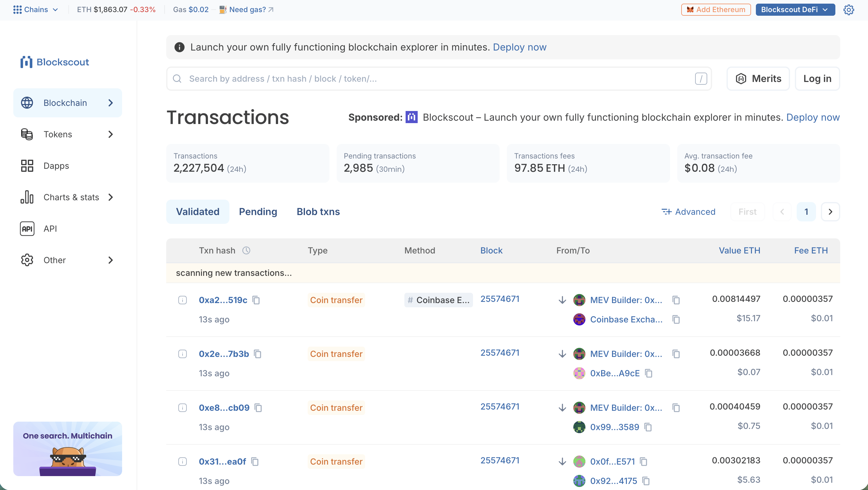Copy the Coinbase Excha... address

click(676, 319)
